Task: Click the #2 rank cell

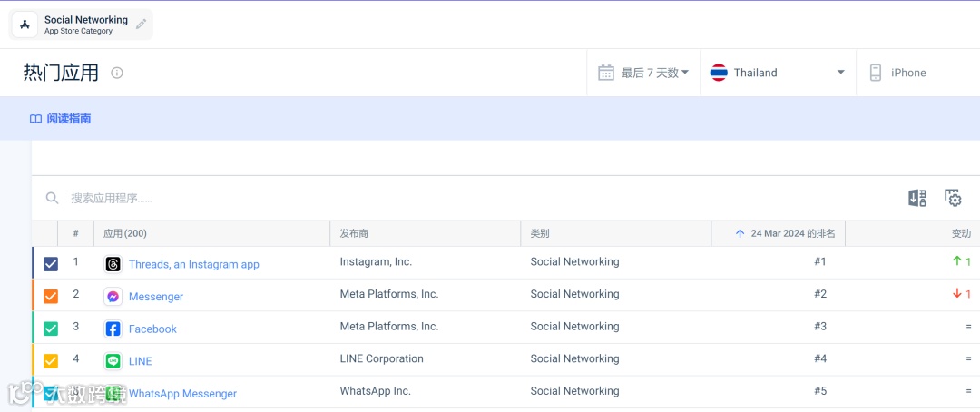Action: tap(820, 294)
